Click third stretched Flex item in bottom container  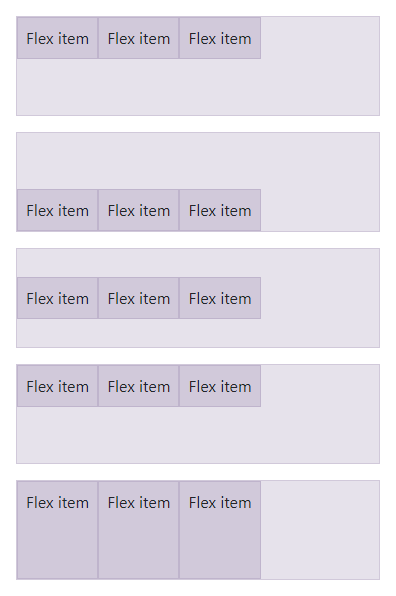[220, 530]
